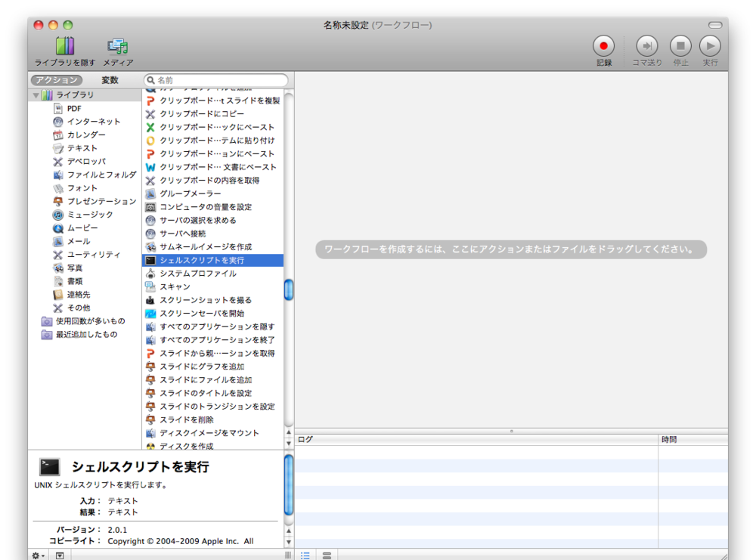
Task: Click the toolbar toggle pill button
Action: click(715, 25)
